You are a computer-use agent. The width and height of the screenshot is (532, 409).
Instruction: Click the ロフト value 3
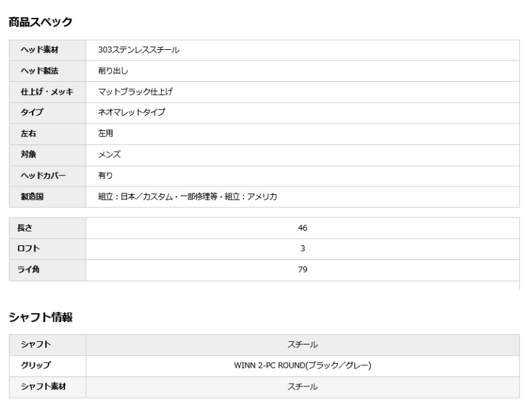click(303, 249)
